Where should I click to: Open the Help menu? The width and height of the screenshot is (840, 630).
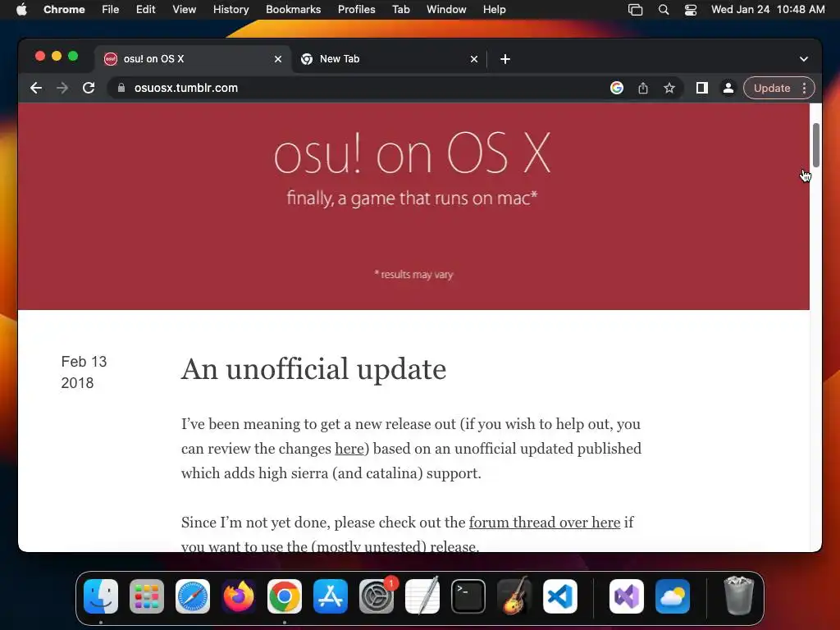coord(494,10)
